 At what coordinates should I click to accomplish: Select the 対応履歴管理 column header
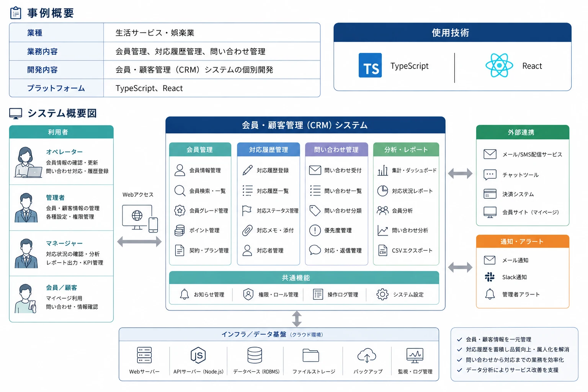(x=268, y=149)
